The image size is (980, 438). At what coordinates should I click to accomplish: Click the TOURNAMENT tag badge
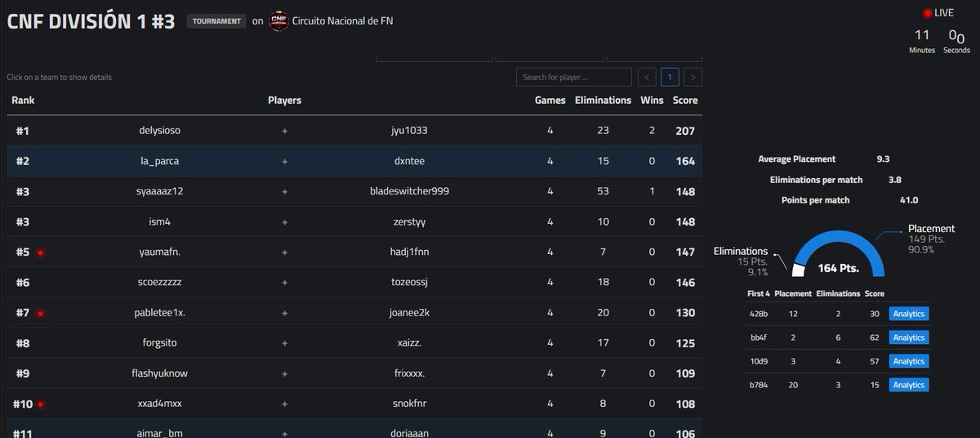click(216, 21)
